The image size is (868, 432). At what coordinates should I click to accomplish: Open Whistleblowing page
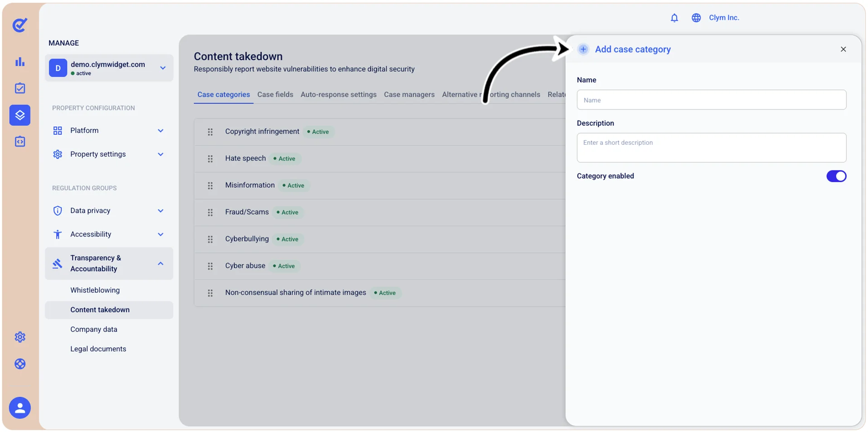pyautogui.click(x=95, y=290)
